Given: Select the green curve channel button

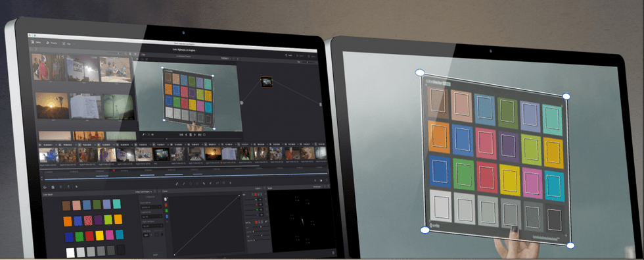Looking at the screenshot, I should pos(166,210).
